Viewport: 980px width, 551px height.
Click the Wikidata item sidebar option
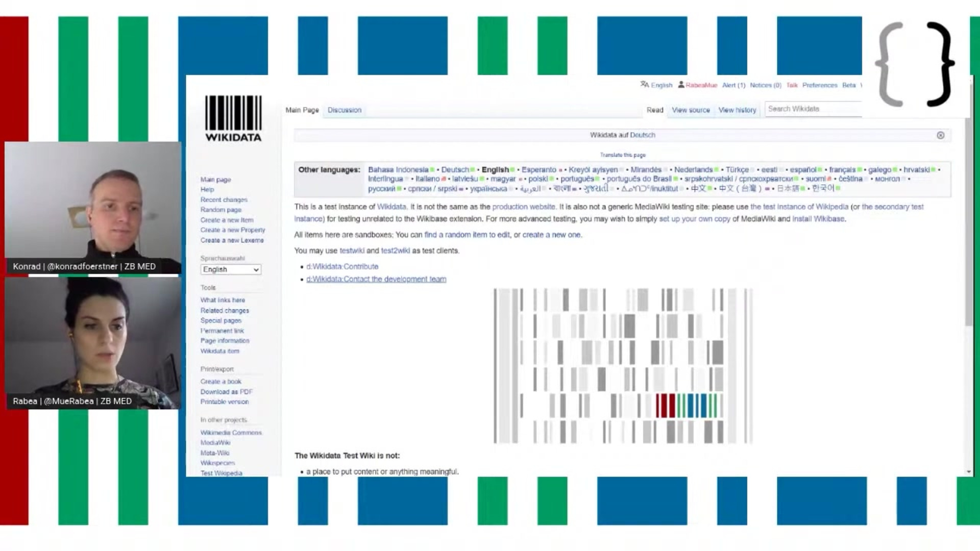(x=220, y=350)
